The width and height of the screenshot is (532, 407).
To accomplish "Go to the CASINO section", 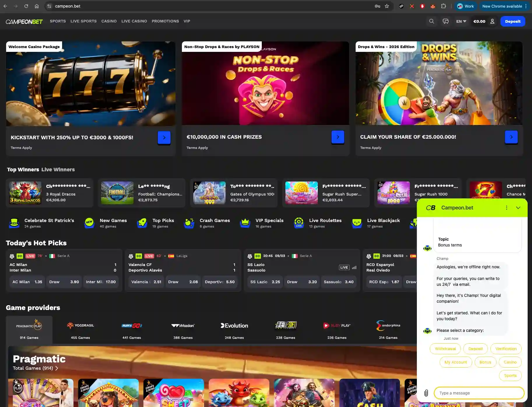I will (109, 21).
